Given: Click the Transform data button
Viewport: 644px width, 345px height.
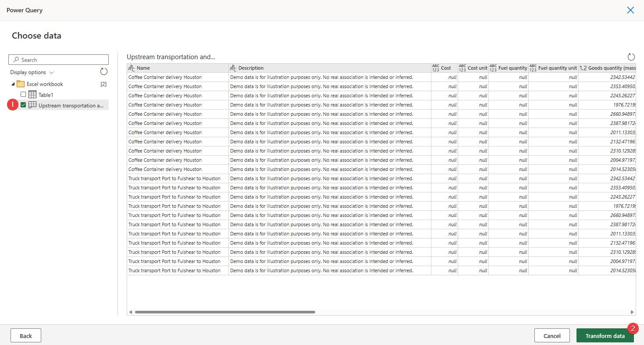Looking at the screenshot, I should pos(605,336).
